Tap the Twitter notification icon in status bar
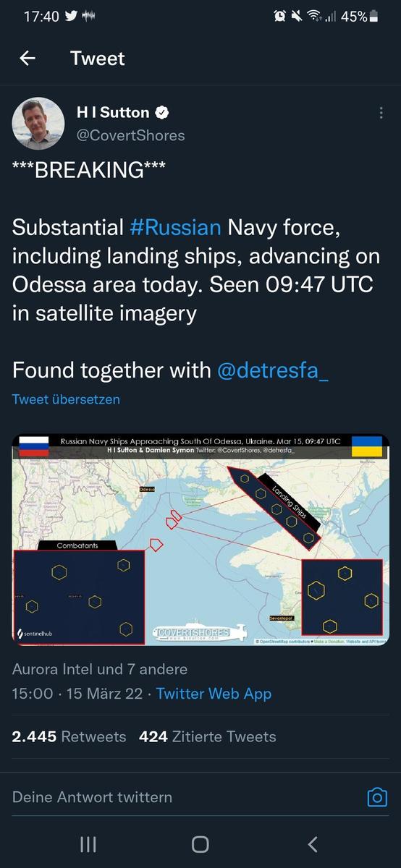This screenshot has height=868, width=401. 71,16
